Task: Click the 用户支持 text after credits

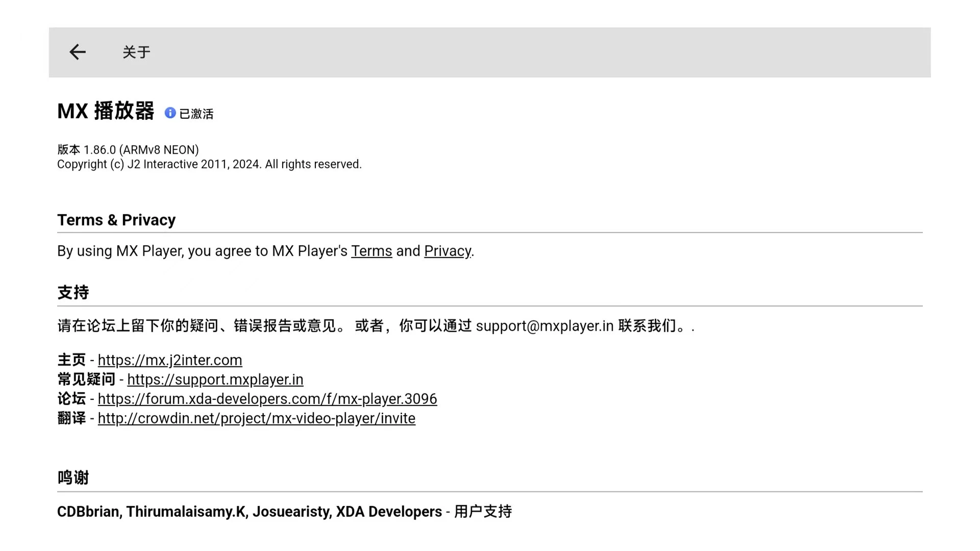Action: pos(482,512)
